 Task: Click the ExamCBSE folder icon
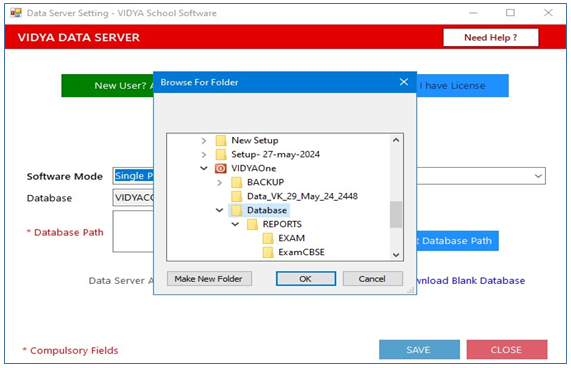click(x=268, y=252)
